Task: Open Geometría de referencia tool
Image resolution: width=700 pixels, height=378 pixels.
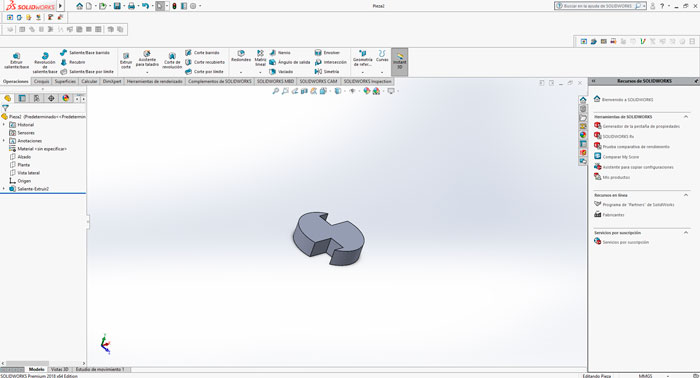Action: (362, 58)
